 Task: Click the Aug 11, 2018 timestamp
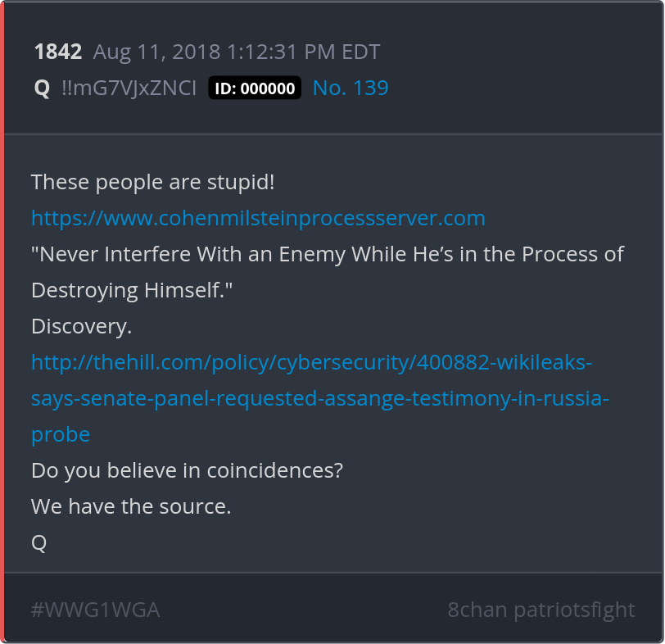(x=237, y=52)
